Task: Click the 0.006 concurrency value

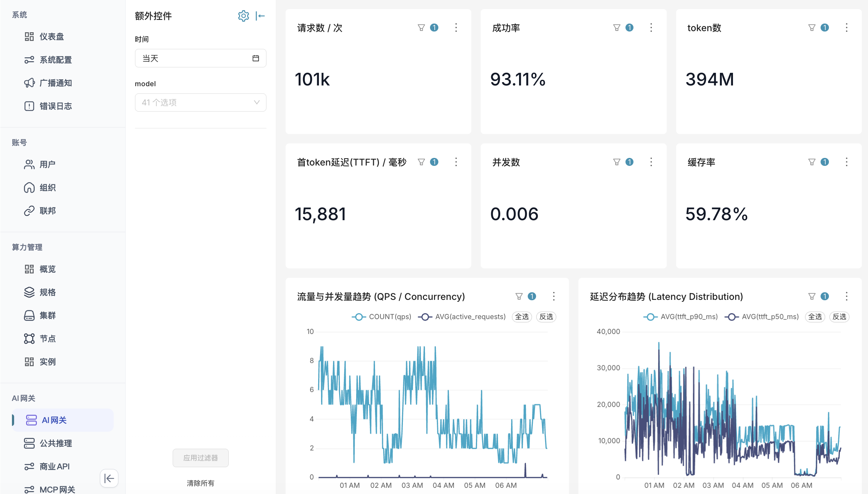Action: (x=514, y=214)
